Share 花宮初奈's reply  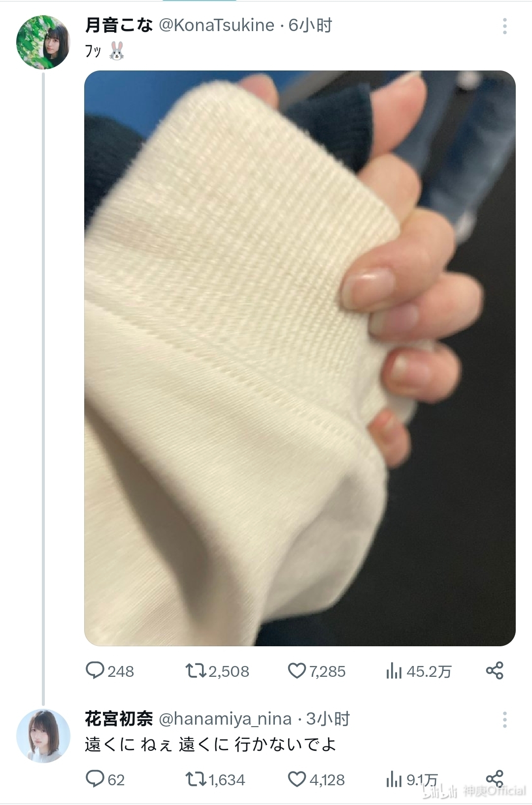coord(495,778)
